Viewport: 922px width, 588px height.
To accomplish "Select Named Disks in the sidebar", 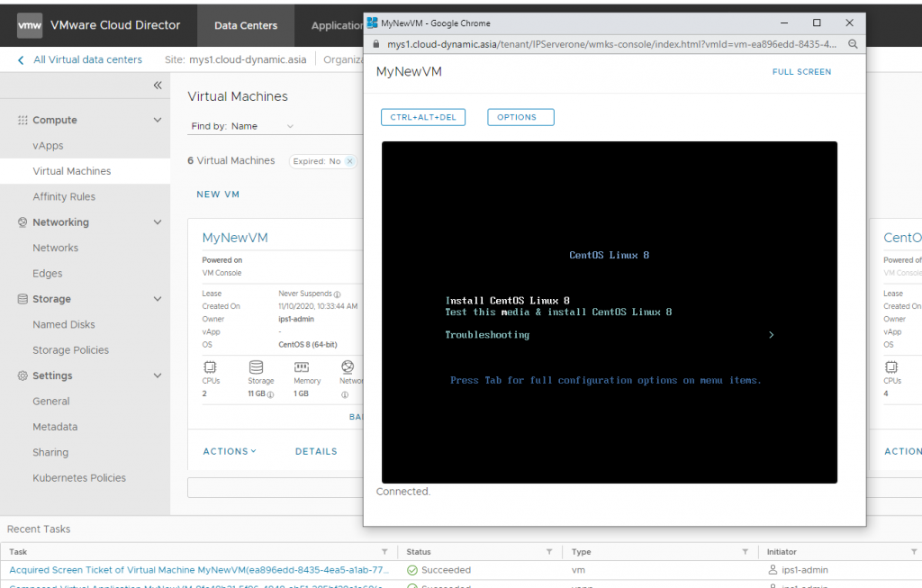I will pyautogui.click(x=64, y=324).
